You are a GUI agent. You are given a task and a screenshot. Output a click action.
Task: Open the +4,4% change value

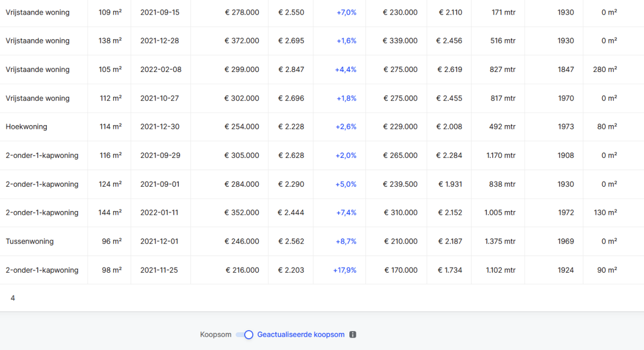(x=346, y=69)
